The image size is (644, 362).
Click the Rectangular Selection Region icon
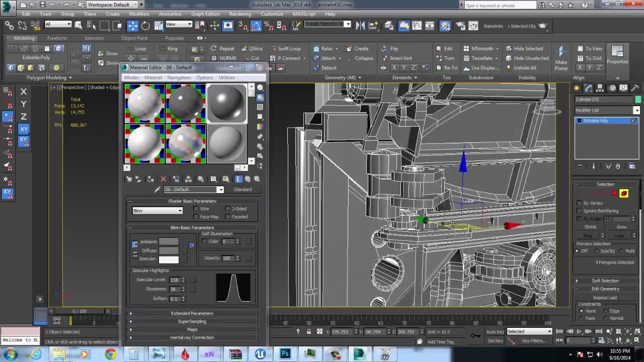[x=104, y=26]
